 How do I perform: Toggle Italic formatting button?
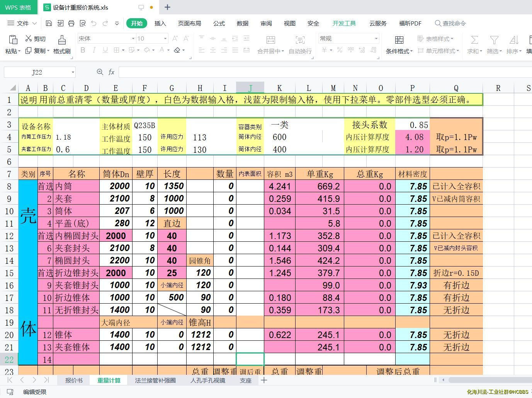click(x=94, y=50)
